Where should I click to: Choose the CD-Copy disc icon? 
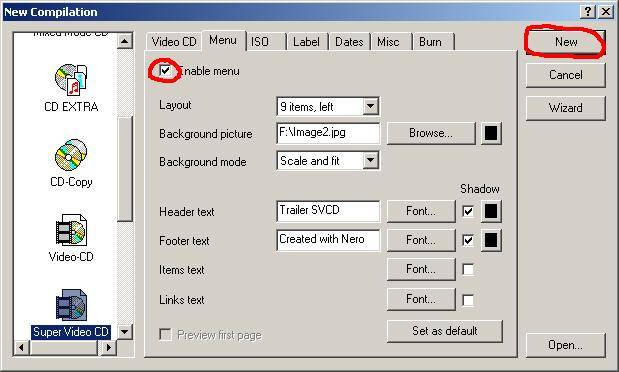71,155
